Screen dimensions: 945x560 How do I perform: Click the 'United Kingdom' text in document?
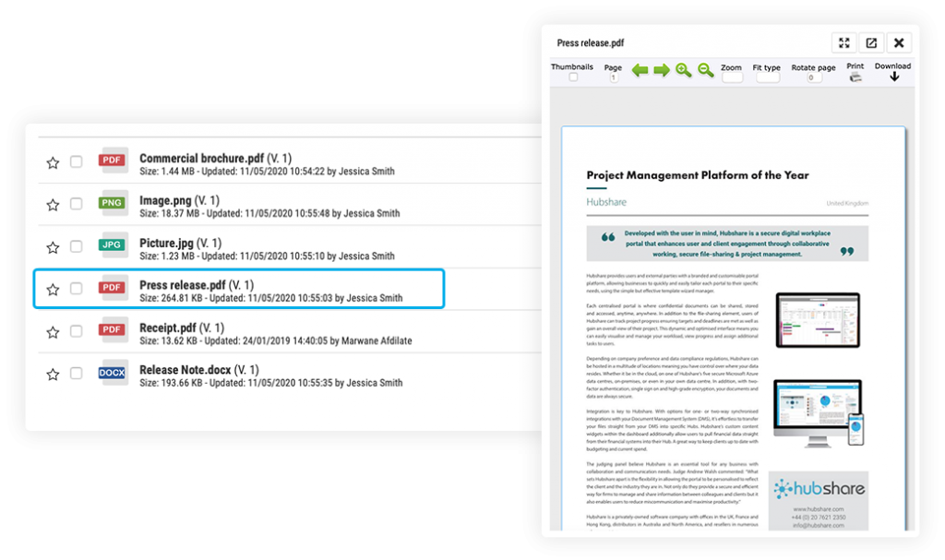(847, 203)
